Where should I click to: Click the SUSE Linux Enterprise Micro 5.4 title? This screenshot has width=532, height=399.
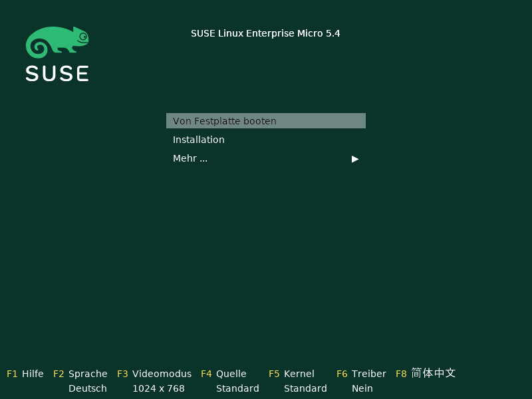pos(265,33)
